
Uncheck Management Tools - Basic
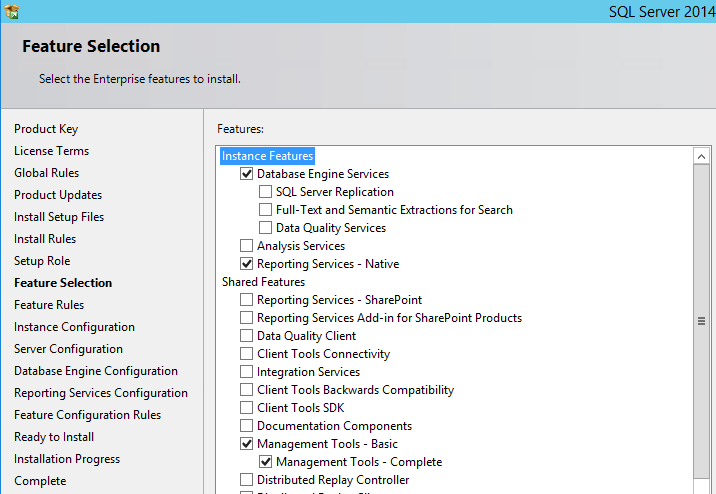247,444
